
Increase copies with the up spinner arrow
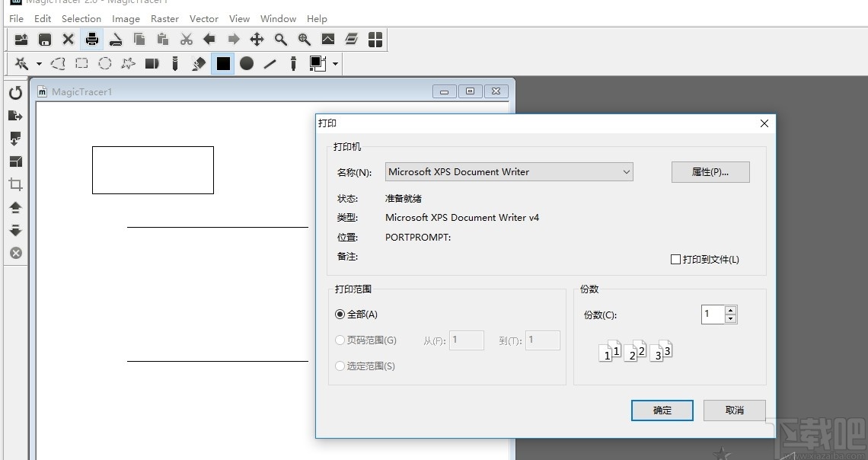click(x=731, y=310)
